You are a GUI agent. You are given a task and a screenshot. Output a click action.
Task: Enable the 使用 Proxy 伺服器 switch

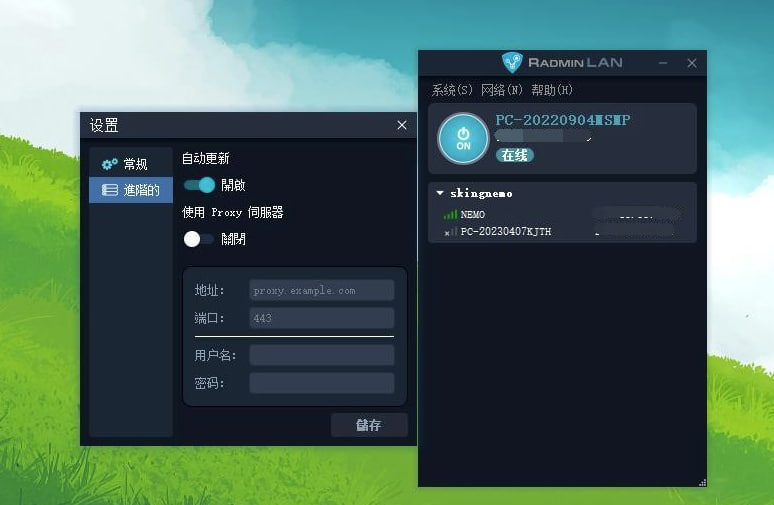pyautogui.click(x=198, y=239)
